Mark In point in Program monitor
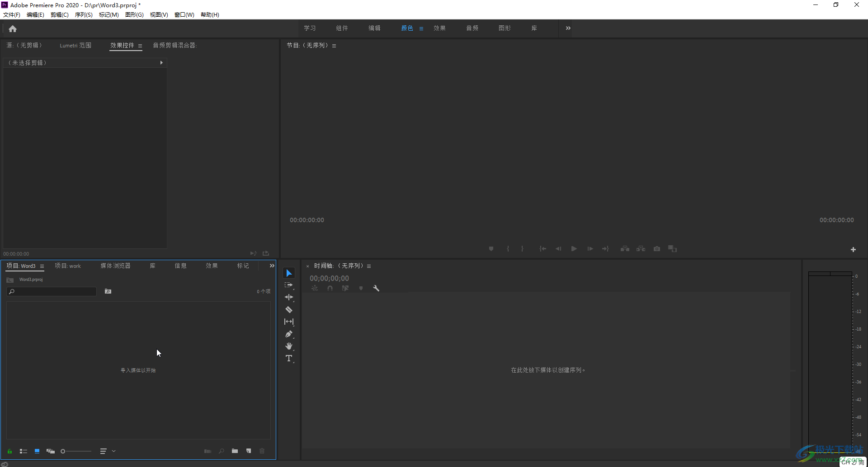Image resolution: width=868 pixels, height=467 pixels. click(x=508, y=249)
